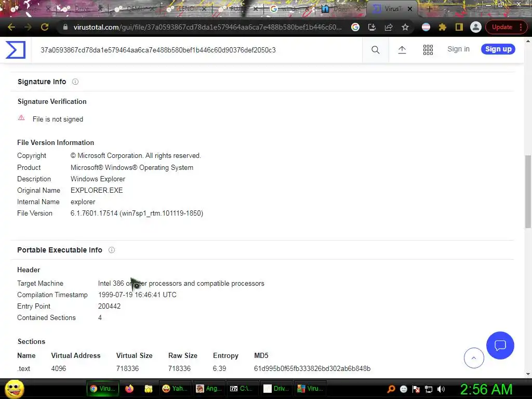Click the scrollbar down arrow
Viewport: 532px width, 399px height.
[528, 374]
